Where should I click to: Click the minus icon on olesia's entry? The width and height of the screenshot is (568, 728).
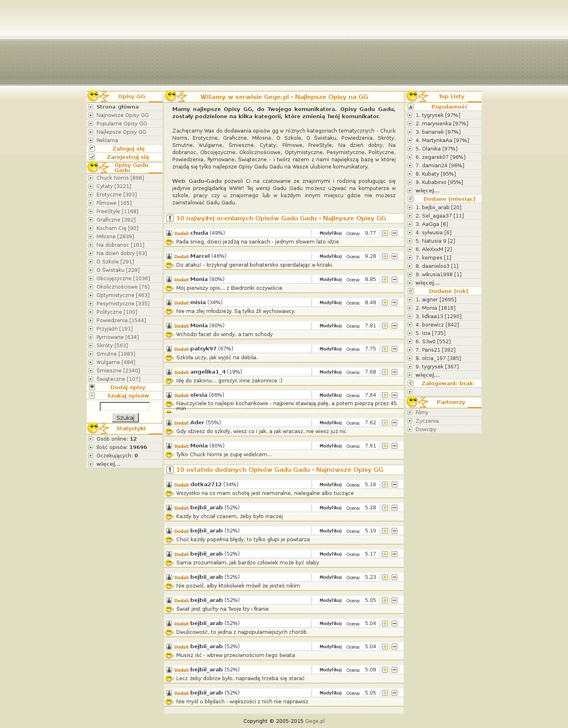[394, 395]
